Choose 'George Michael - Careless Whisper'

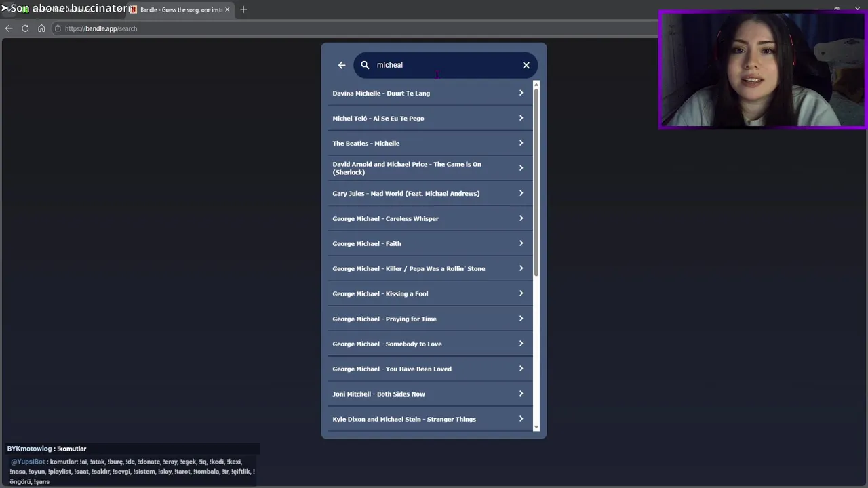(x=430, y=218)
